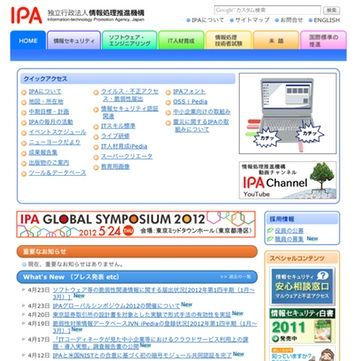The height and width of the screenshot is (361, 360).
Task: Open the ニューヨークだより link
Action: [x=54, y=142]
